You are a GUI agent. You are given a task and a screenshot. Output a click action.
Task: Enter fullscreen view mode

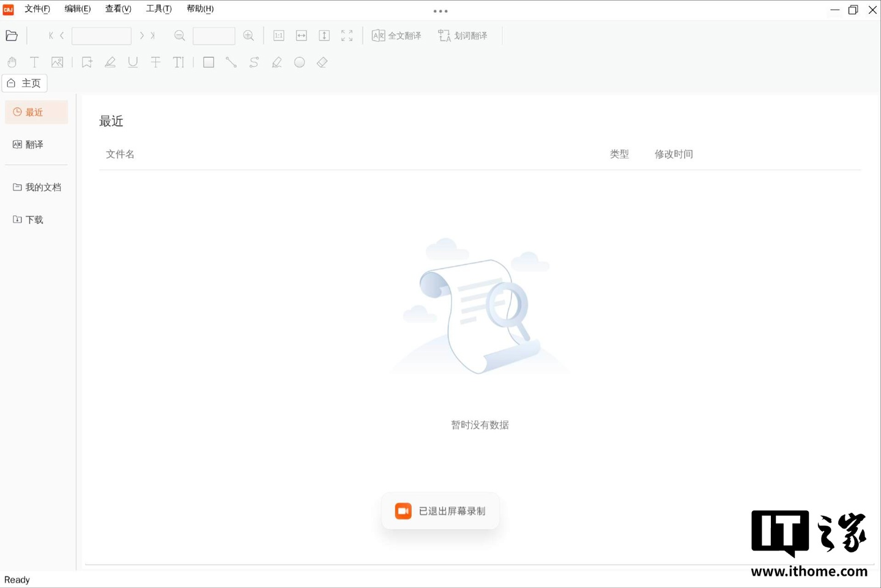347,35
